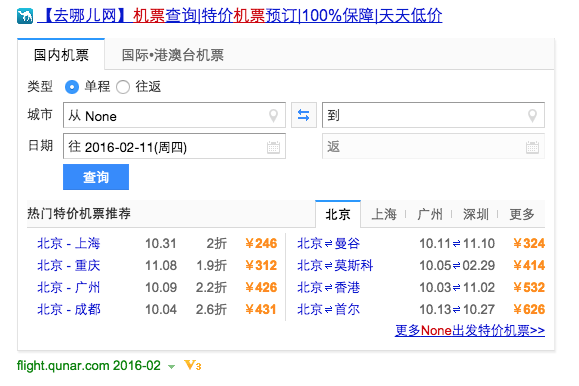The image size is (579, 386).
Task: Click the Qunar camel logo icon
Action: point(25,16)
